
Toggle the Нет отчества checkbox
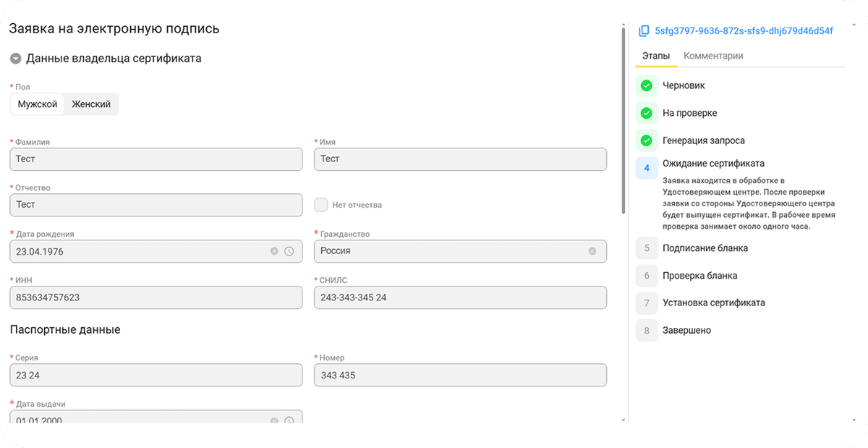321,205
